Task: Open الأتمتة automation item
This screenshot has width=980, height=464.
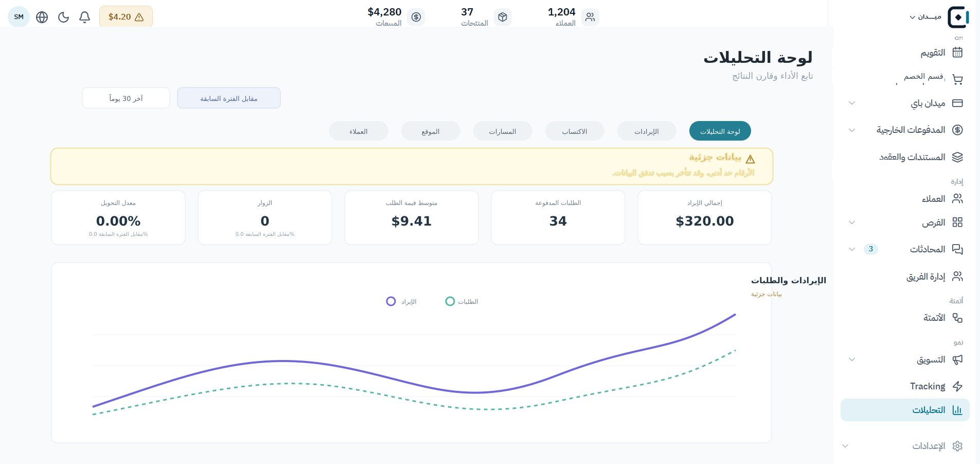Action: 905,318
